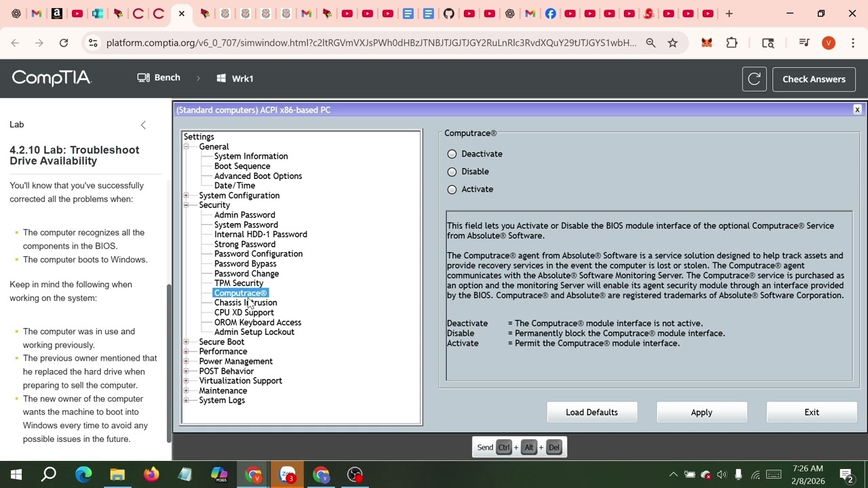The height and width of the screenshot is (488, 868).
Task: Click the CompTIA logo
Action: point(52,78)
